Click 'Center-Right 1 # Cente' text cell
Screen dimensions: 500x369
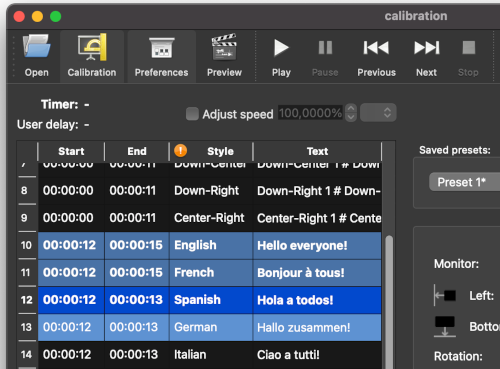click(x=317, y=218)
